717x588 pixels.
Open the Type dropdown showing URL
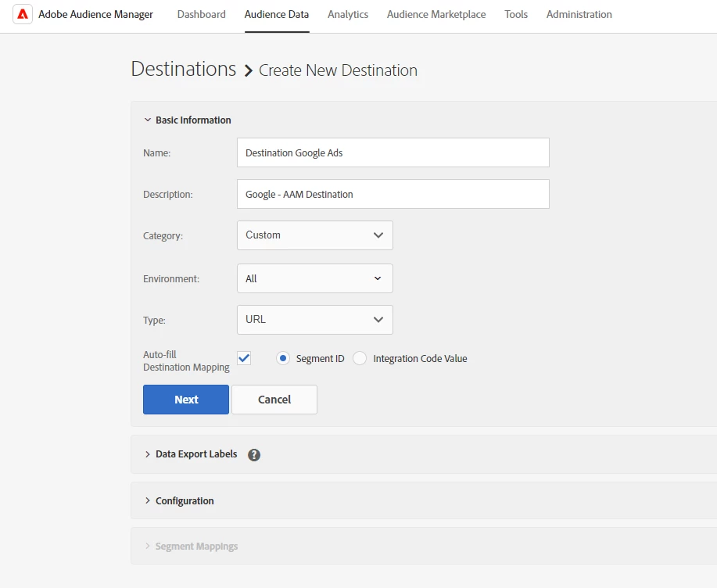314,320
